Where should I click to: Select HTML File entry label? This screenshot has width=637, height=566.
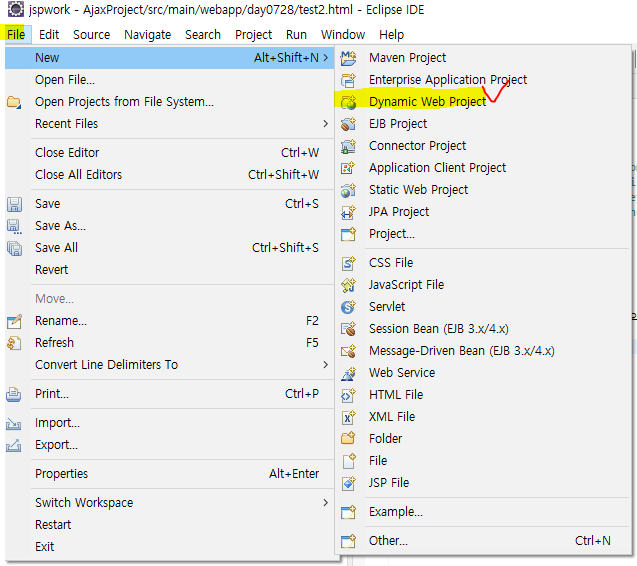coord(396,395)
